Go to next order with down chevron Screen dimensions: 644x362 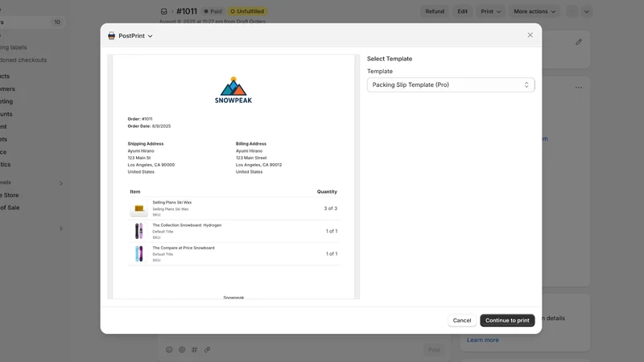click(587, 11)
